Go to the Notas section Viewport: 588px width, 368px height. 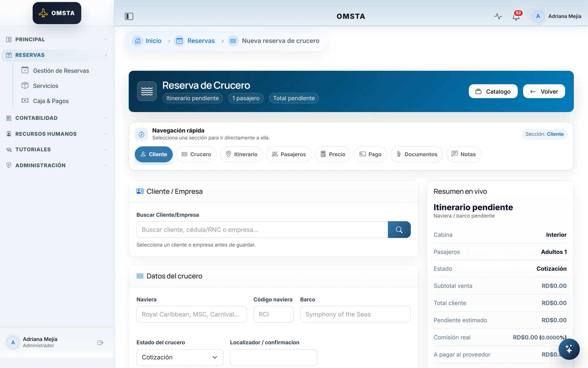[x=464, y=154]
